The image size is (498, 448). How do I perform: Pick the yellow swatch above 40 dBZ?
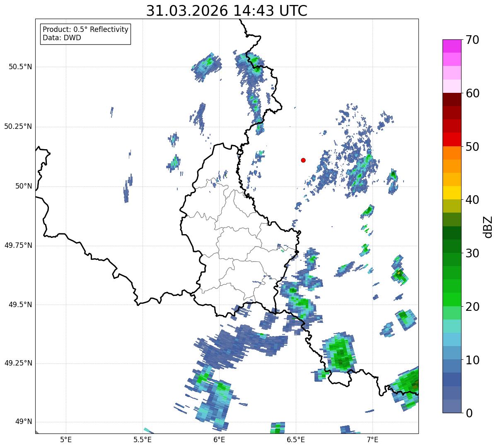point(452,193)
